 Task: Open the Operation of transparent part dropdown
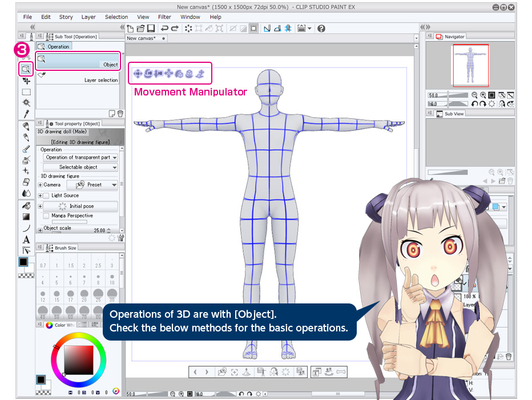(80, 157)
